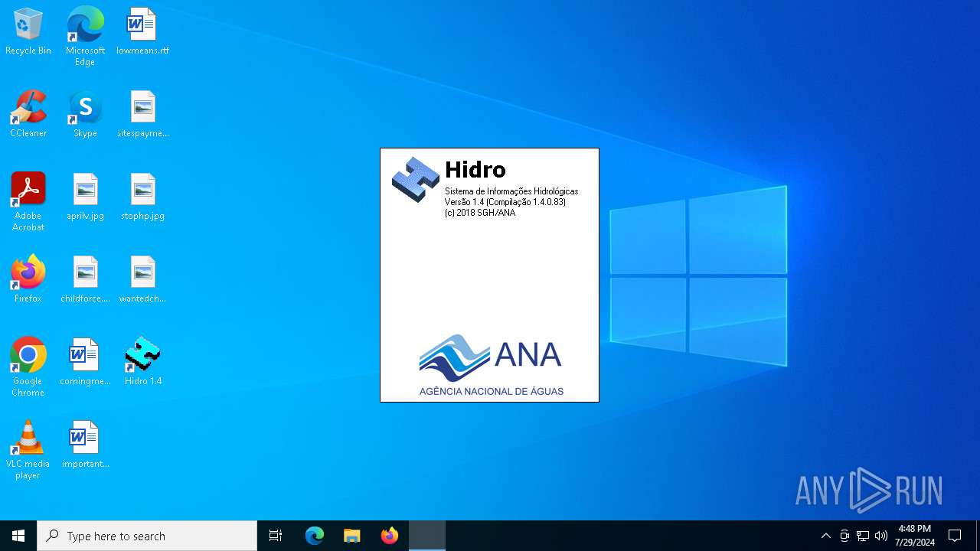The width and height of the screenshot is (980, 551).
Task: Click the Hidro logo in splash screen
Action: coord(416,179)
